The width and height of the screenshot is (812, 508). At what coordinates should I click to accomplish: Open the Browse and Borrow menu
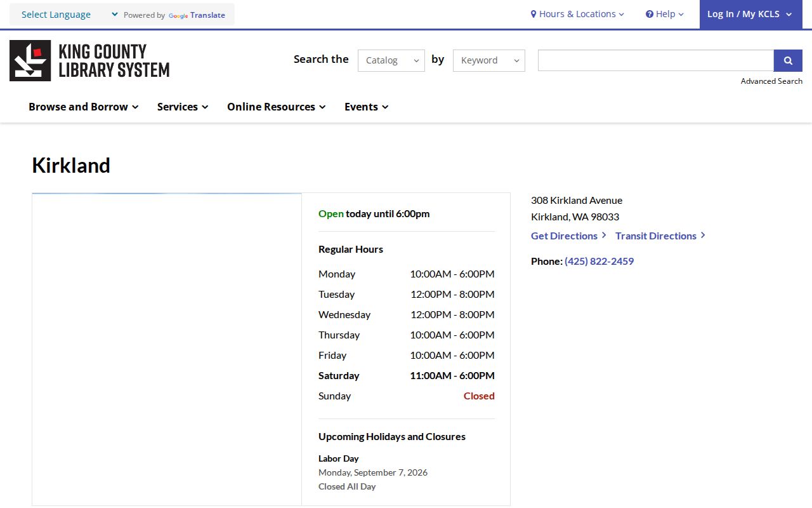point(84,107)
